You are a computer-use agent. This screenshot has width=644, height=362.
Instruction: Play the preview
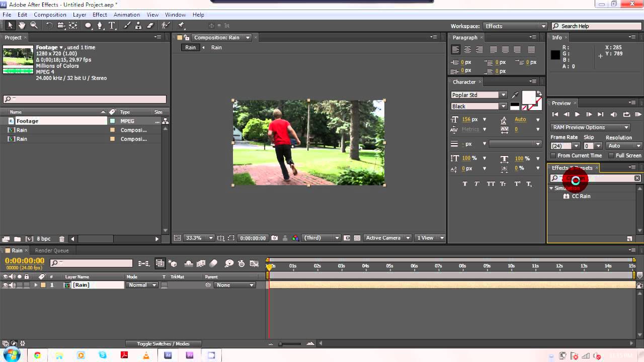[x=577, y=115]
